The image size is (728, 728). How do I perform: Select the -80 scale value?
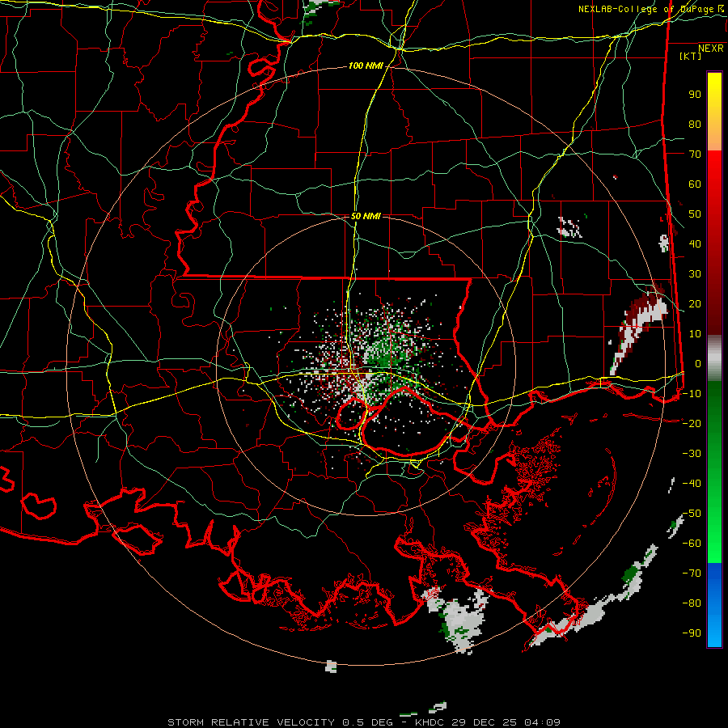tap(692, 603)
